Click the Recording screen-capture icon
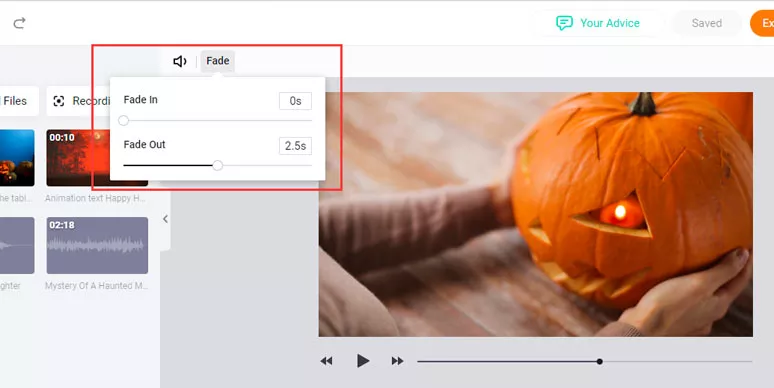This screenshot has width=774, height=388. coord(59,101)
